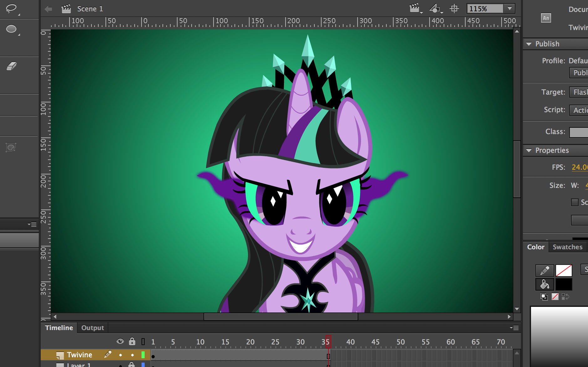The width and height of the screenshot is (588, 367).
Task: Open the zoom percentage dropdown
Action: (510, 8)
